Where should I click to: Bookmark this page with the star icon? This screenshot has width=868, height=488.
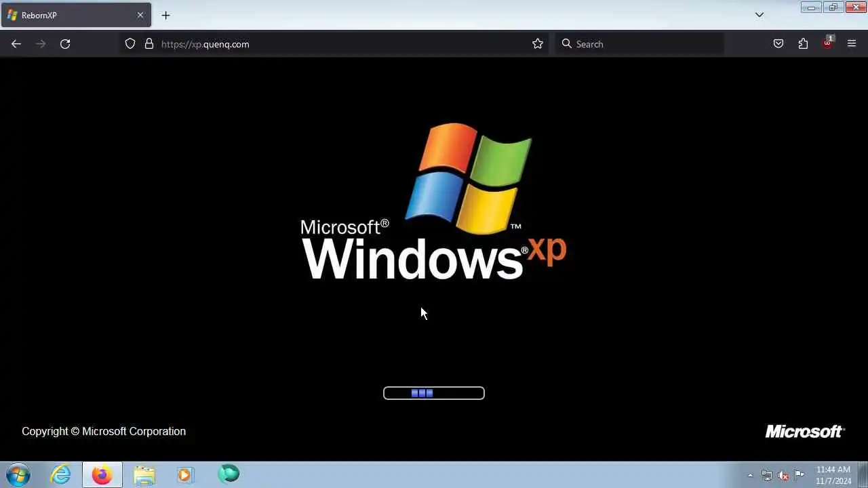[538, 44]
